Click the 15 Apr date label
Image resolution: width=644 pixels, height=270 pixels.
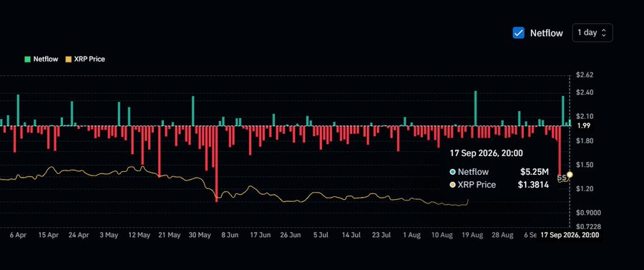click(49, 236)
